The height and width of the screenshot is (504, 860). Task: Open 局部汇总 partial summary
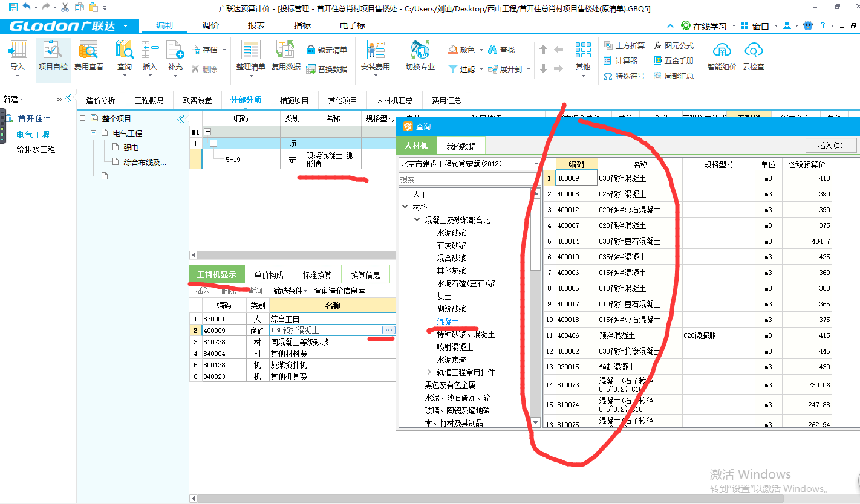pos(674,76)
